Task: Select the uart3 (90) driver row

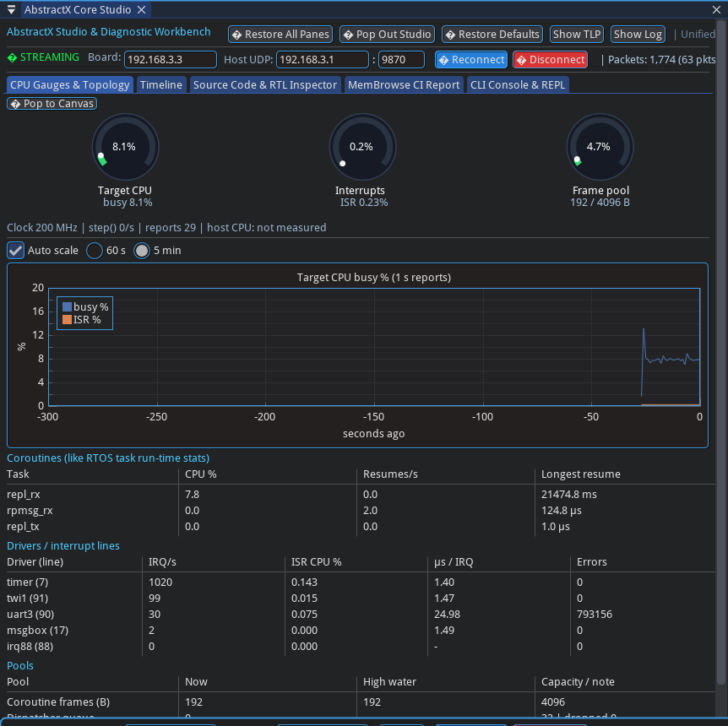Action: tap(361, 615)
